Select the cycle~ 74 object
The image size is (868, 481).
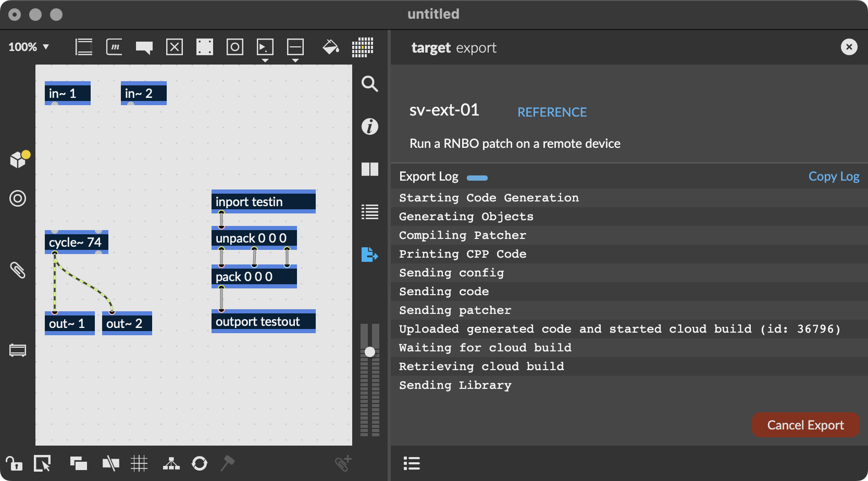(77, 242)
